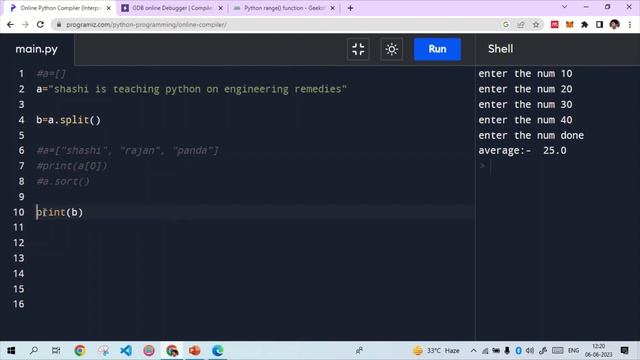Switch to Online Python Compiler browser tab
640x360 pixels.
pyautogui.click(x=59, y=8)
